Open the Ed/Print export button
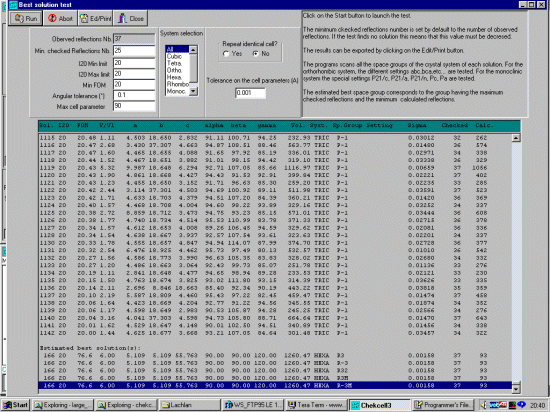Image resolution: width=550 pixels, height=412 pixels. tap(95, 18)
